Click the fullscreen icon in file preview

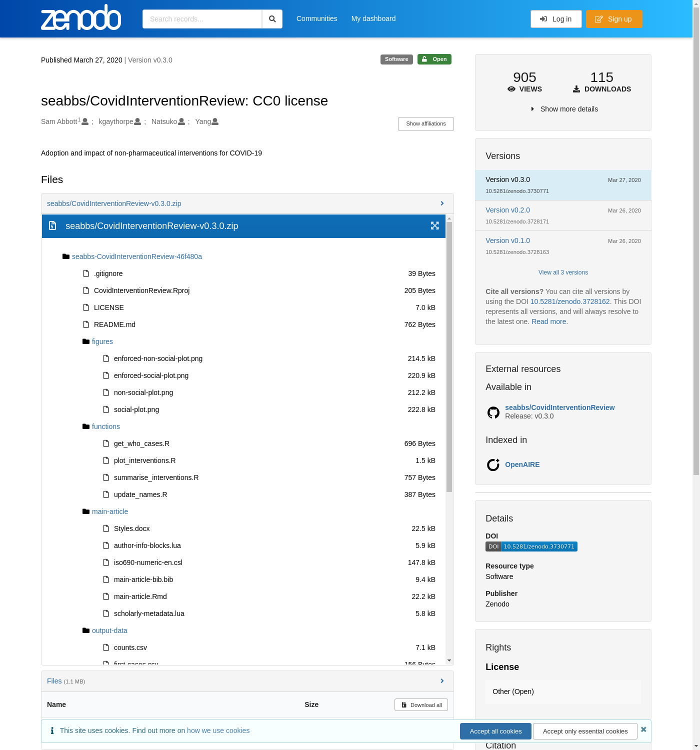click(434, 226)
